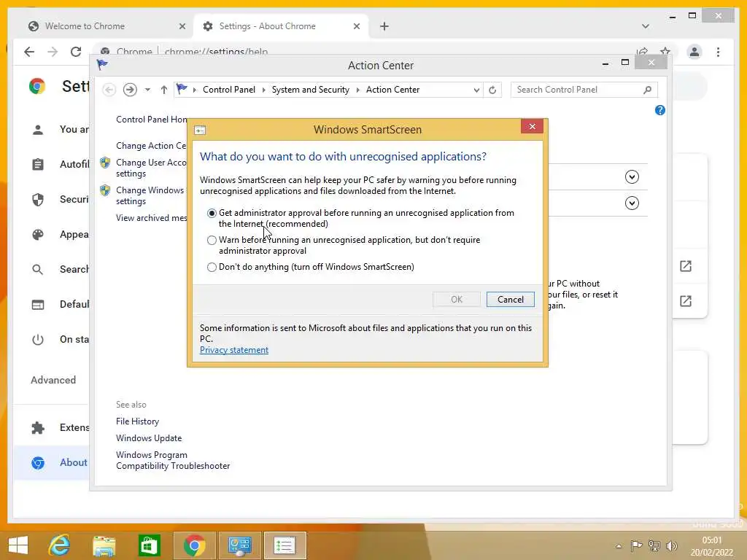Open Windows Update link
Image resolution: width=747 pixels, height=560 pixels.
click(x=149, y=438)
